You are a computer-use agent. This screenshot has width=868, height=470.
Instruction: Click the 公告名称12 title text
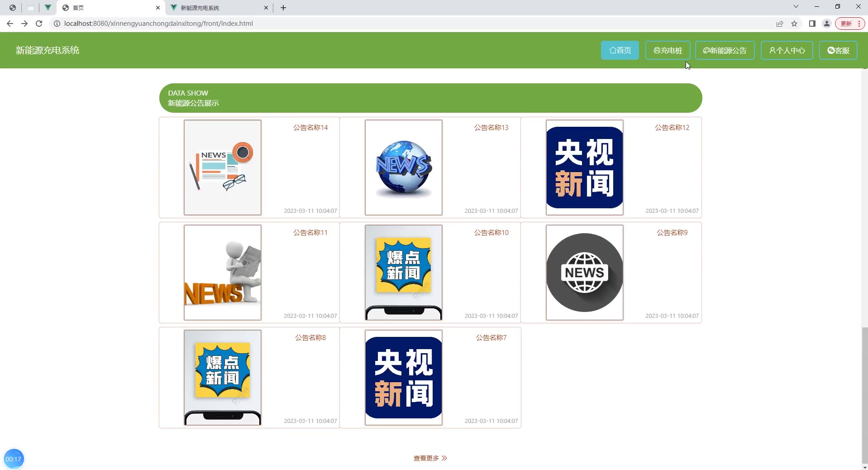point(672,128)
